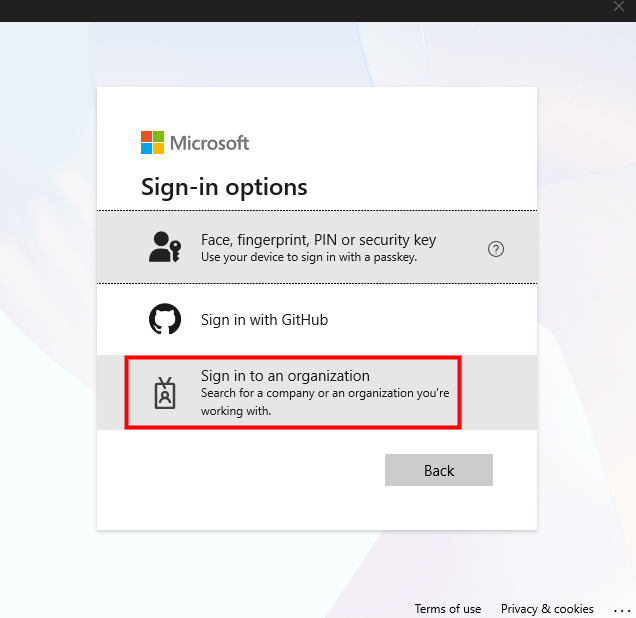Pick Sign in to an organization
This screenshot has height=618, width=636.
(285, 376)
